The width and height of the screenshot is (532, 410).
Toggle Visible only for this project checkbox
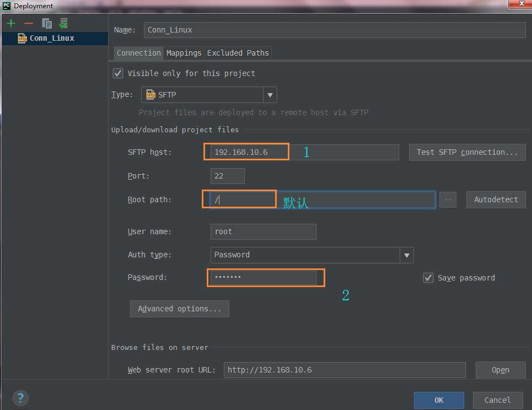click(118, 73)
